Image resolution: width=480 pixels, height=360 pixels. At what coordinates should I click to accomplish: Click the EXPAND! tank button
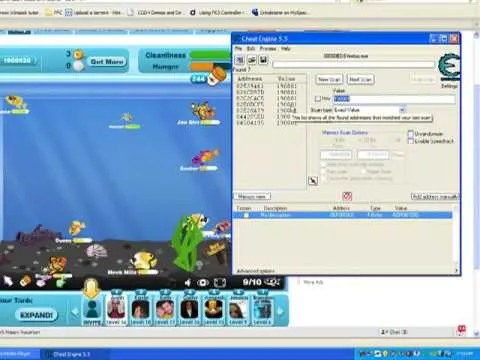pyautogui.click(x=37, y=315)
